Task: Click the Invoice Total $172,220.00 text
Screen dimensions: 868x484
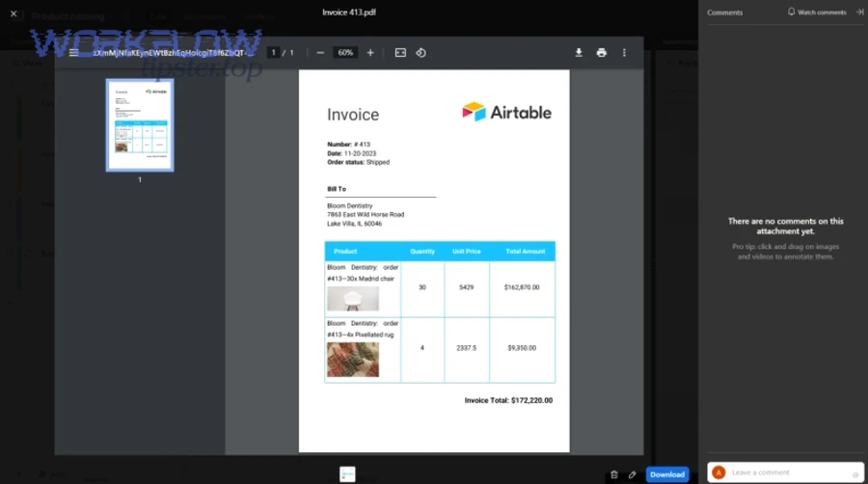Action: [508, 400]
